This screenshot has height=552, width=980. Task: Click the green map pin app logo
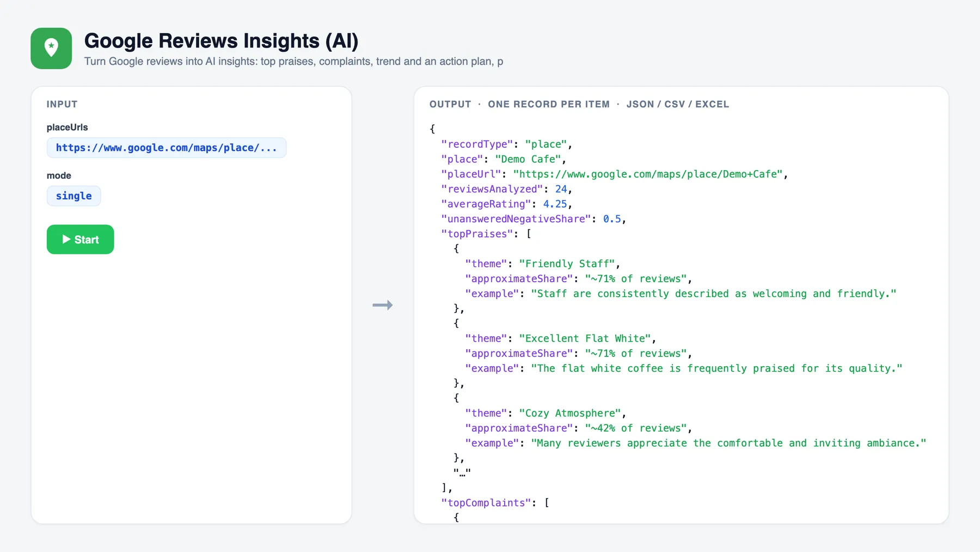(x=51, y=48)
